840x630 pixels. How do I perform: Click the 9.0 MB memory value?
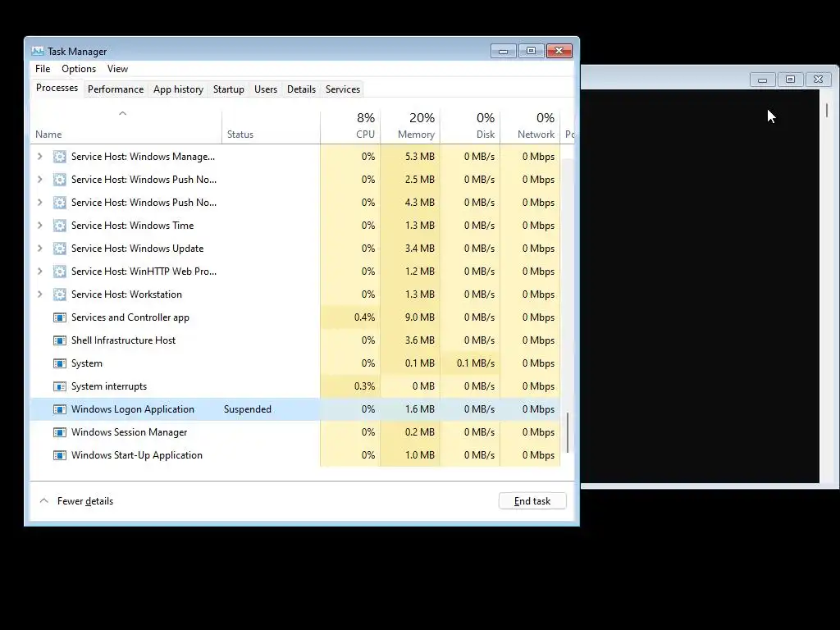419,317
